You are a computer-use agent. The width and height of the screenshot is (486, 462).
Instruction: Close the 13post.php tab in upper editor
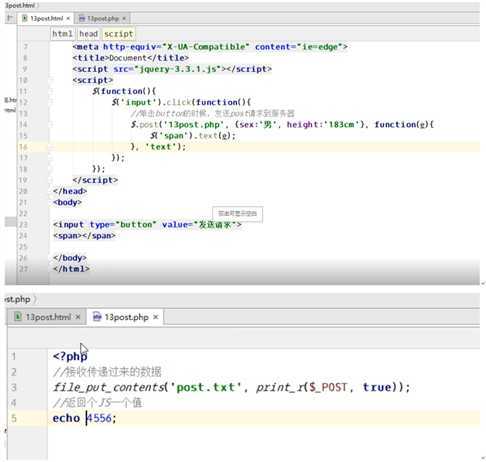pos(124,18)
